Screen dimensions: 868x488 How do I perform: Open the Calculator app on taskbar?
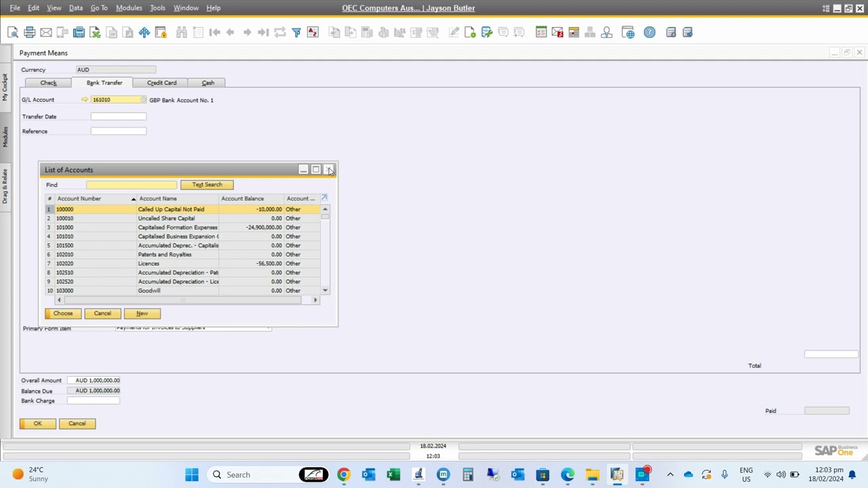click(468, 474)
